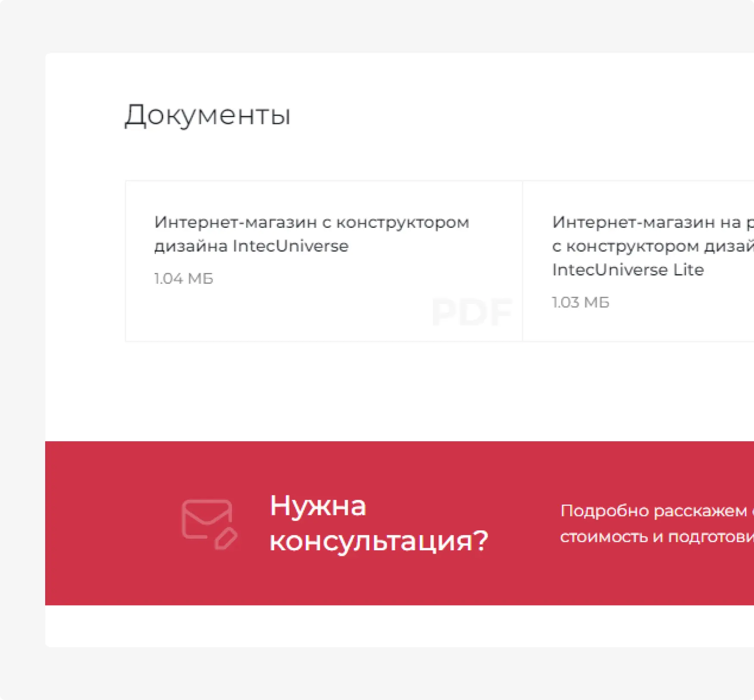Click the 1.04 МБ file size label
Image resolution: width=754 pixels, height=700 pixels.
pos(183,279)
